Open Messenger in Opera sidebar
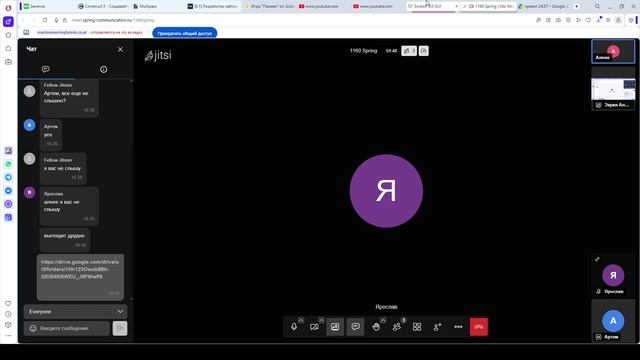 click(x=8, y=191)
